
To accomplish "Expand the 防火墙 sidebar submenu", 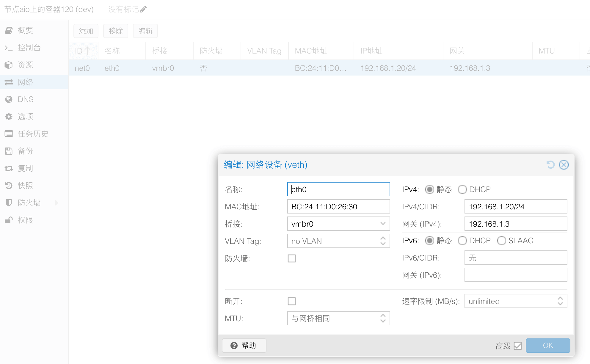I will [x=57, y=203].
